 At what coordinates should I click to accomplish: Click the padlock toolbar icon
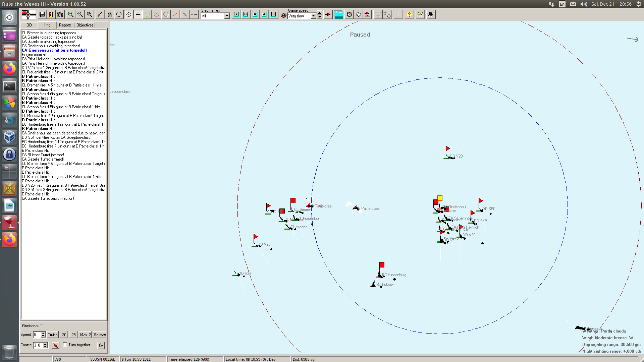coord(110,14)
